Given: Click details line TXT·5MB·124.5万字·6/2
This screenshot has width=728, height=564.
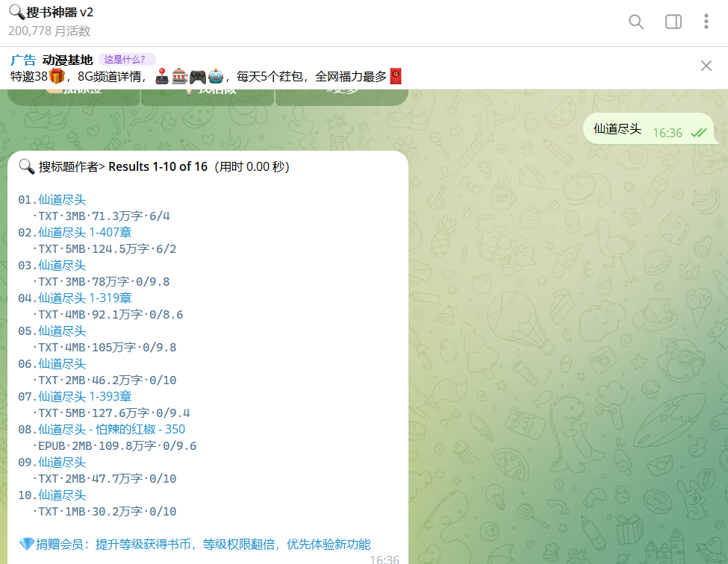Looking at the screenshot, I should pyautogui.click(x=105, y=249).
